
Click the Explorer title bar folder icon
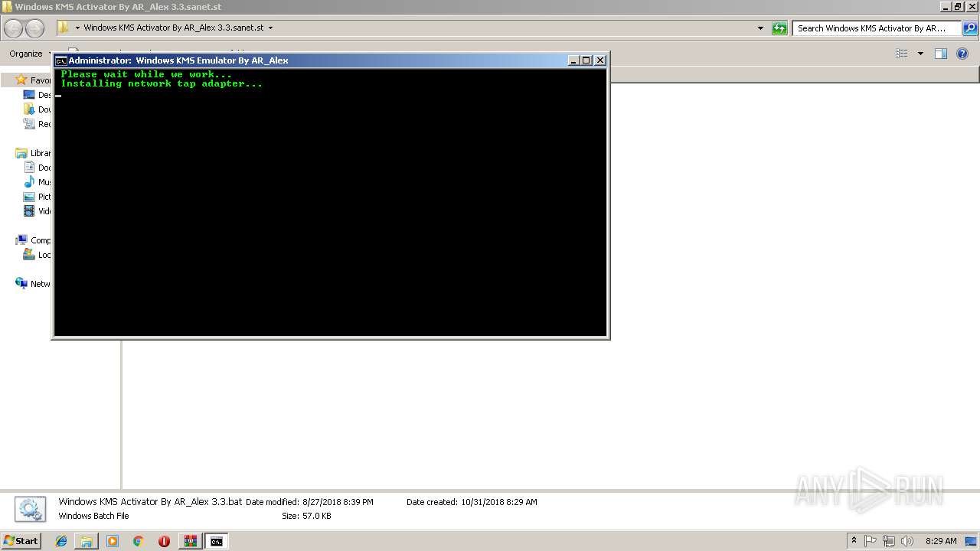[7, 6]
